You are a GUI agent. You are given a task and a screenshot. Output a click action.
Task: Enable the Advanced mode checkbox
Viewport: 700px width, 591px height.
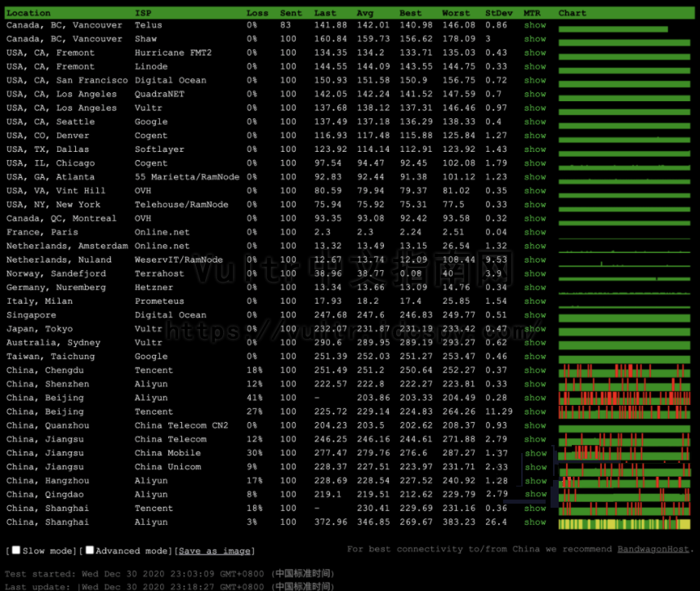pos(90,550)
